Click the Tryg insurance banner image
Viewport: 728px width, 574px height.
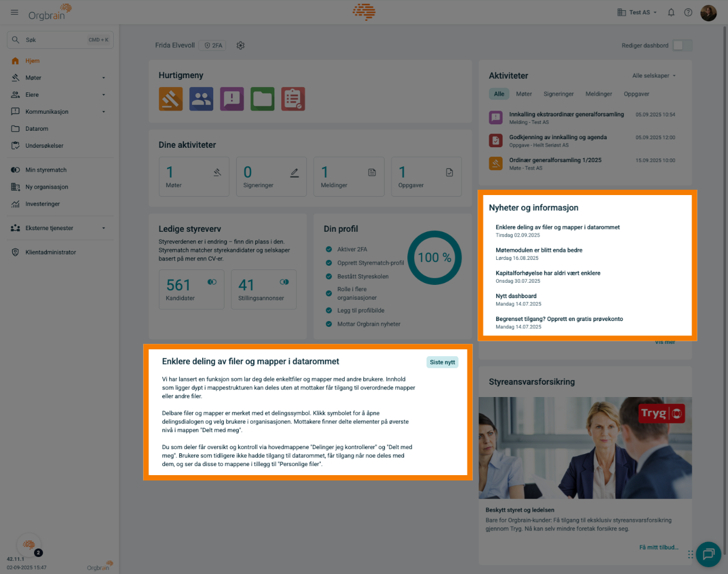(x=585, y=448)
